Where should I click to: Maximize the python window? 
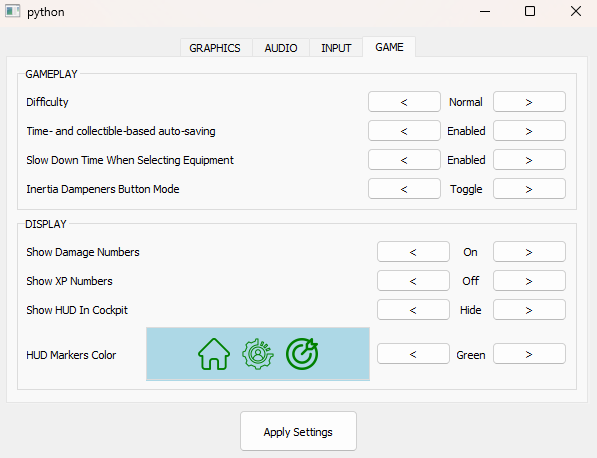(530, 11)
